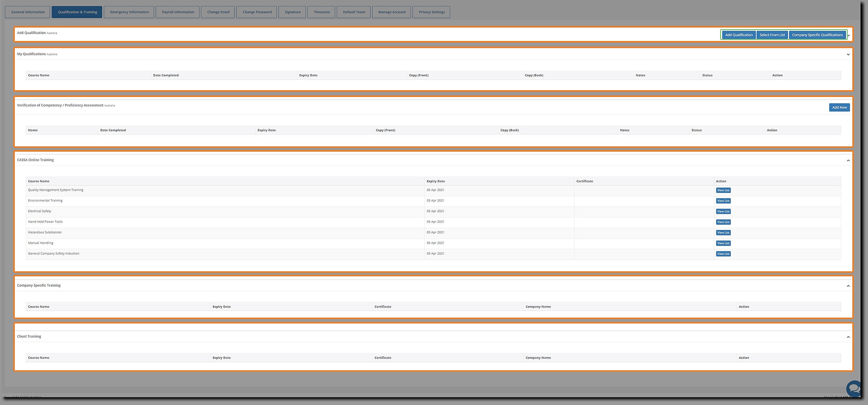This screenshot has width=868, height=405.
Task: Select the Signature tab
Action: (292, 12)
